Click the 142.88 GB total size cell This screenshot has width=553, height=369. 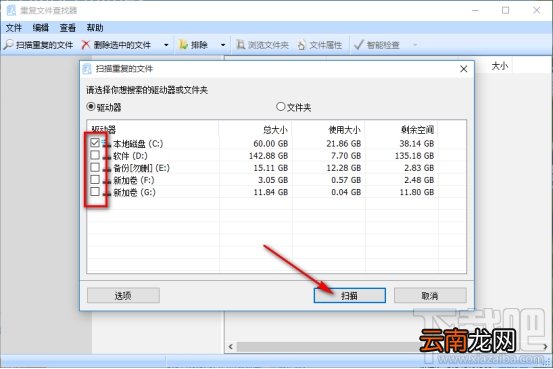268,156
